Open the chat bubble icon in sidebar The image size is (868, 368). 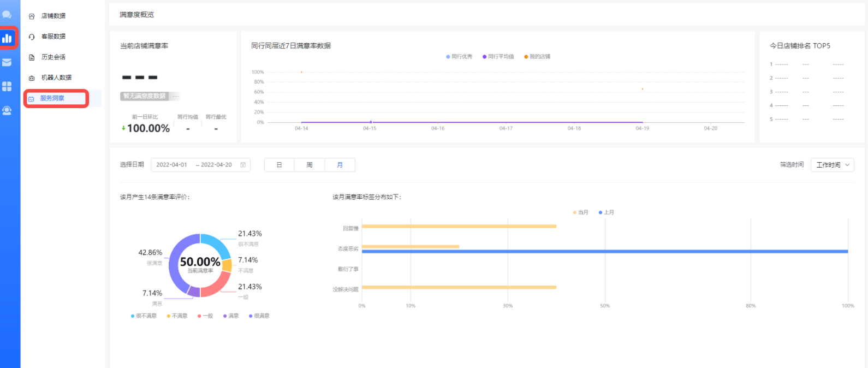coord(7,15)
